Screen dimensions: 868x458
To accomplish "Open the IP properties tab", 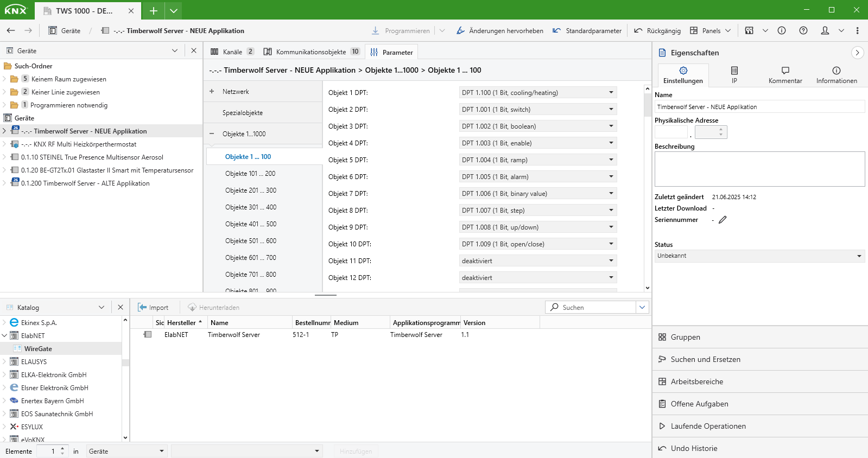I will 734,75.
